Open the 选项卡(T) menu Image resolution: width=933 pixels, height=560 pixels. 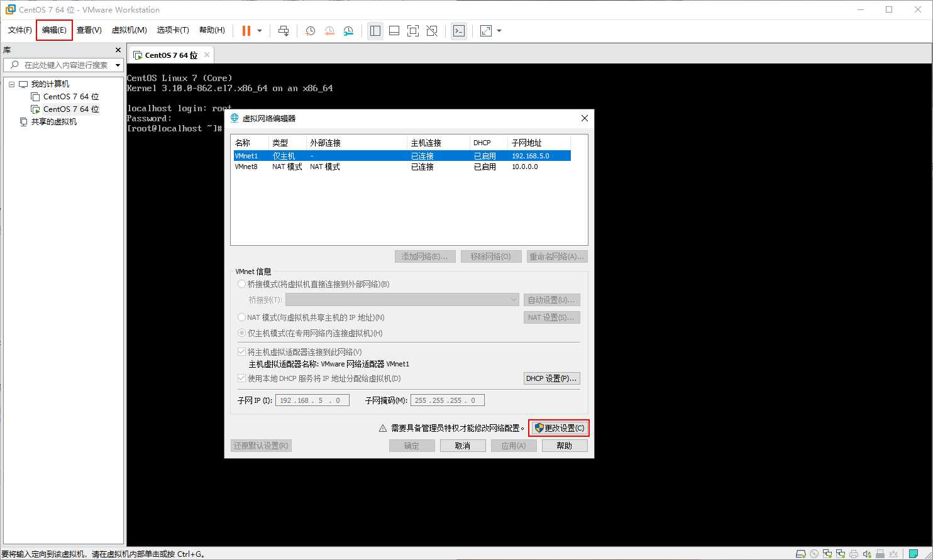click(173, 30)
